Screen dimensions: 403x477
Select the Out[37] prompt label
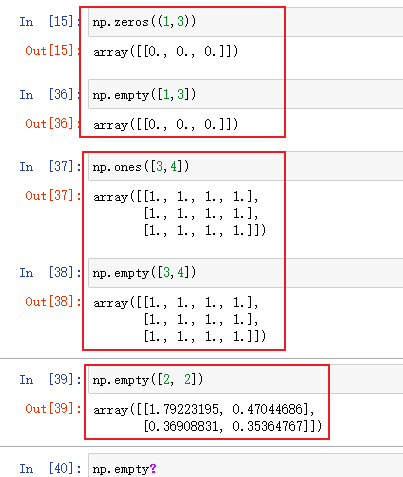pyautogui.click(x=53, y=196)
